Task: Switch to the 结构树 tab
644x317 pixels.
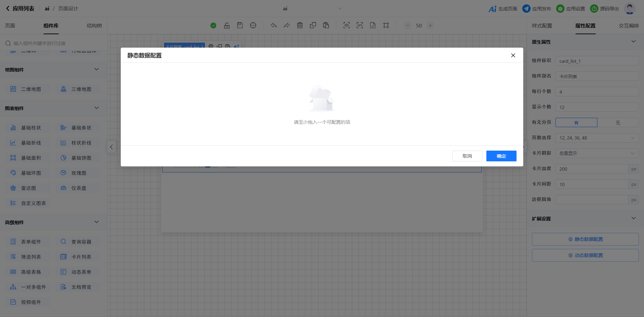Action: point(94,26)
